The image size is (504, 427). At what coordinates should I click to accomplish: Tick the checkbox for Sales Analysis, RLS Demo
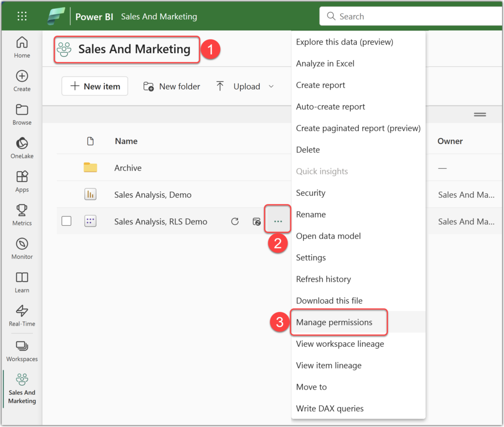pos(66,221)
